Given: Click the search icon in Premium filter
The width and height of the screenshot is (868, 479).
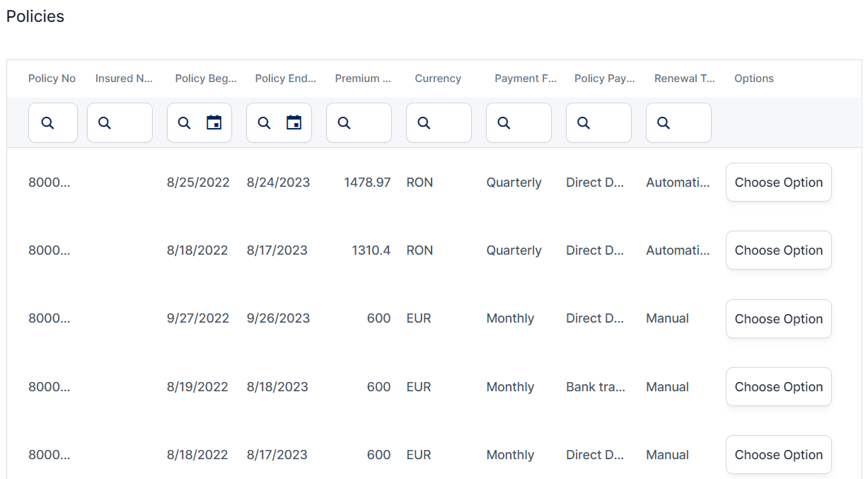Looking at the screenshot, I should click(x=345, y=123).
